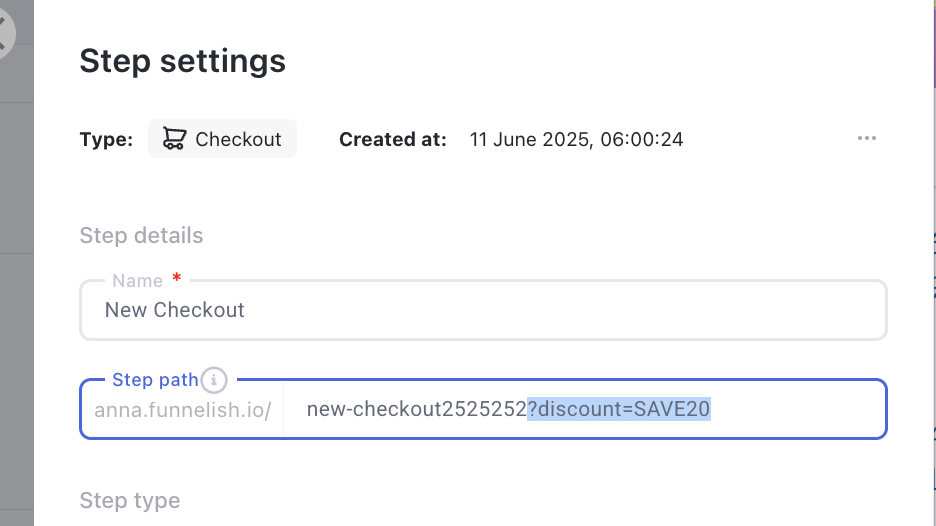Image resolution: width=936 pixels, height=526 pixels.
Task: Click the "new-checkout2525252" text in Step path
Action: (416, 409)
